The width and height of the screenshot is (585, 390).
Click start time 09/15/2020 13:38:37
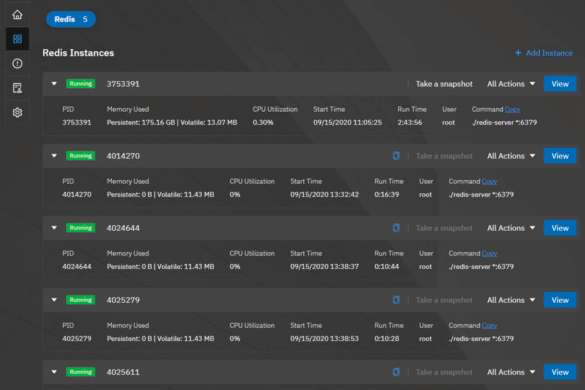325,266
